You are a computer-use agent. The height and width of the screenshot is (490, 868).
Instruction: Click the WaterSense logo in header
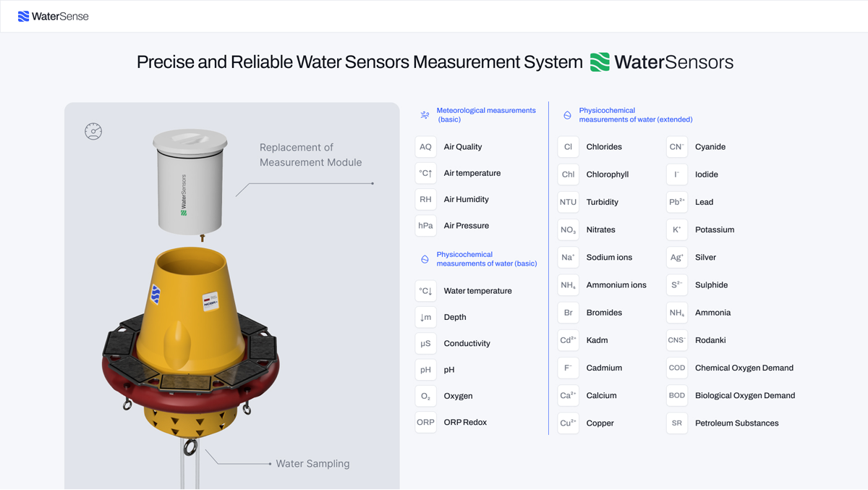click(53, 16)
